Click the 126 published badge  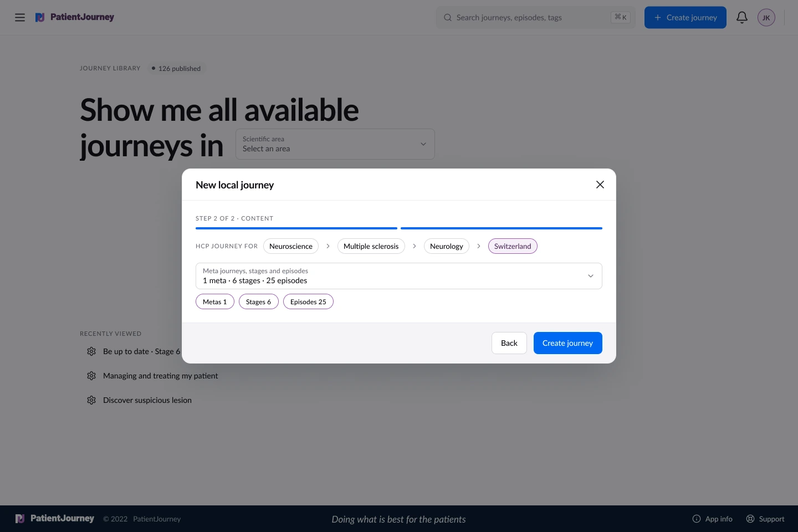pyautogui.click(x=176, y=68)
